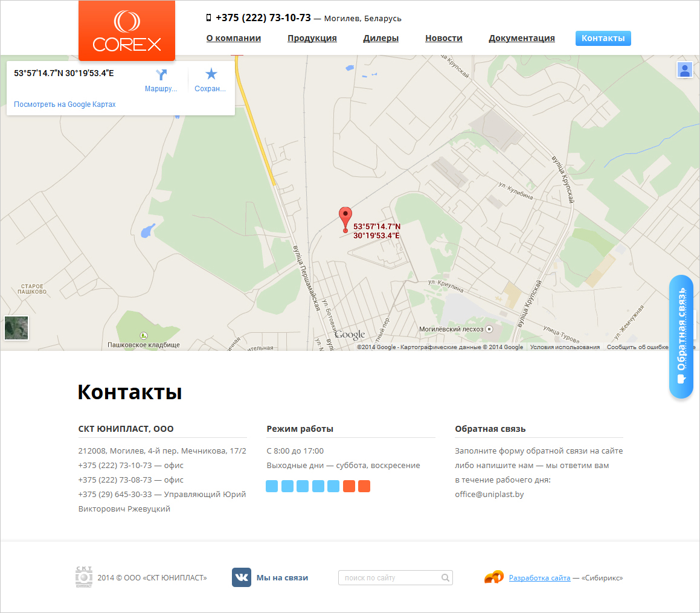Click the +375 (222) 73-08-73 office number
700x613 pixels.
point(115,480)
